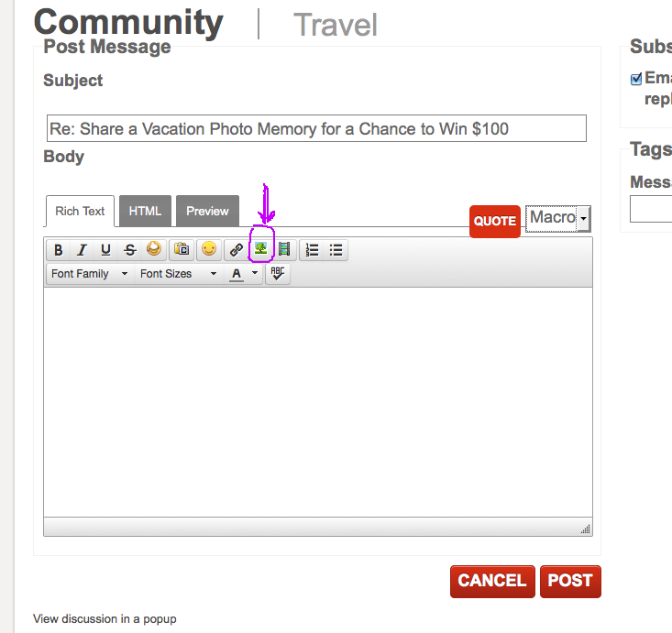
Task: Open the emoticon smiley picker
Action: (x=209, y=249)
